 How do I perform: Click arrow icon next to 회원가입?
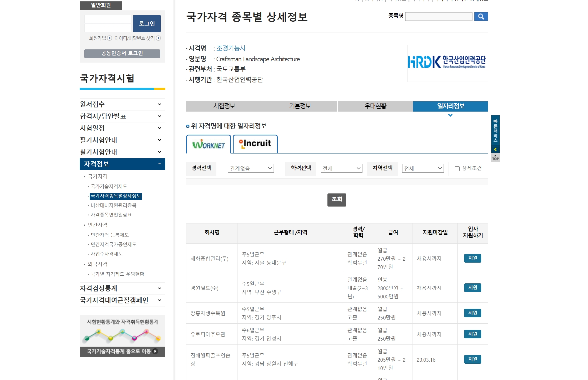click(x=109, y=38)
